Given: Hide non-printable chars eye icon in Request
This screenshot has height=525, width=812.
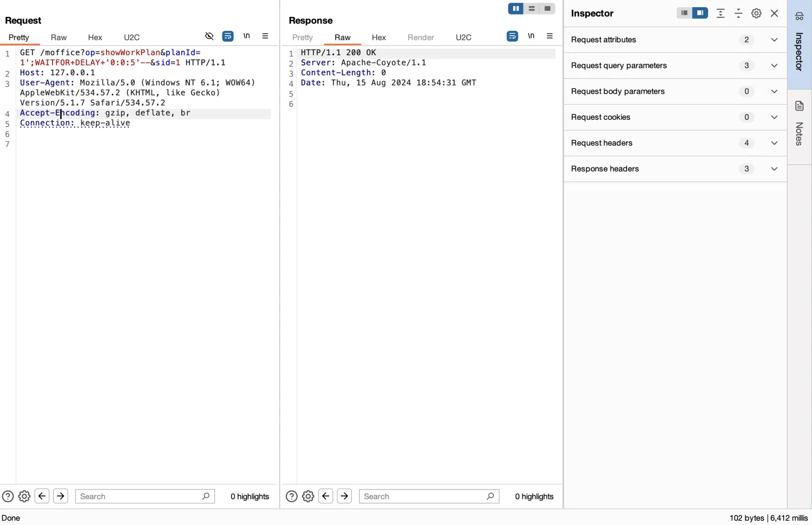Looking at the screenshot, I should point(209,36).
